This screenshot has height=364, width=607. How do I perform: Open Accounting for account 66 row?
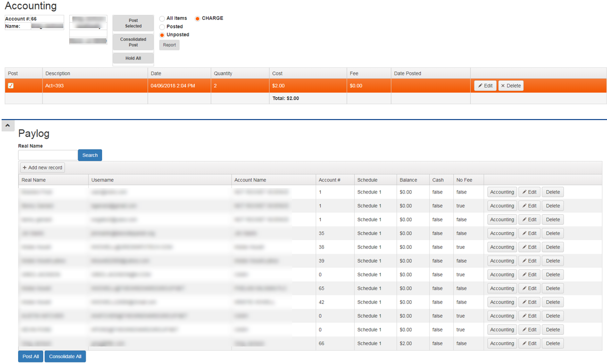[502, 343]
